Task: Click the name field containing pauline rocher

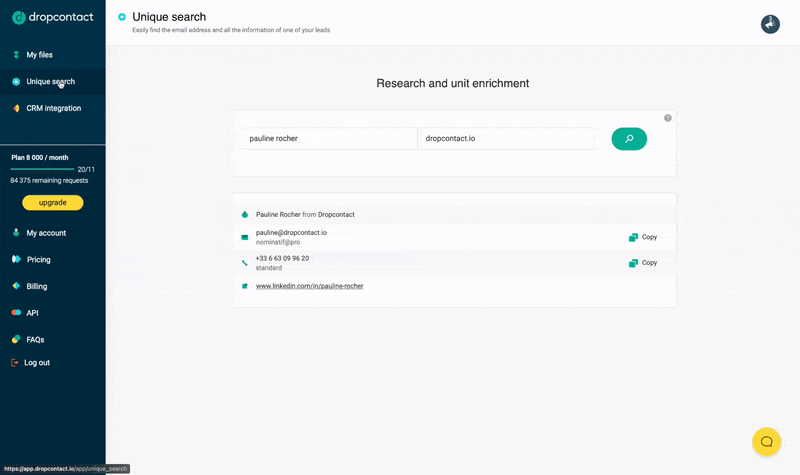Action: pyautogui.click(x=329, y=138)
